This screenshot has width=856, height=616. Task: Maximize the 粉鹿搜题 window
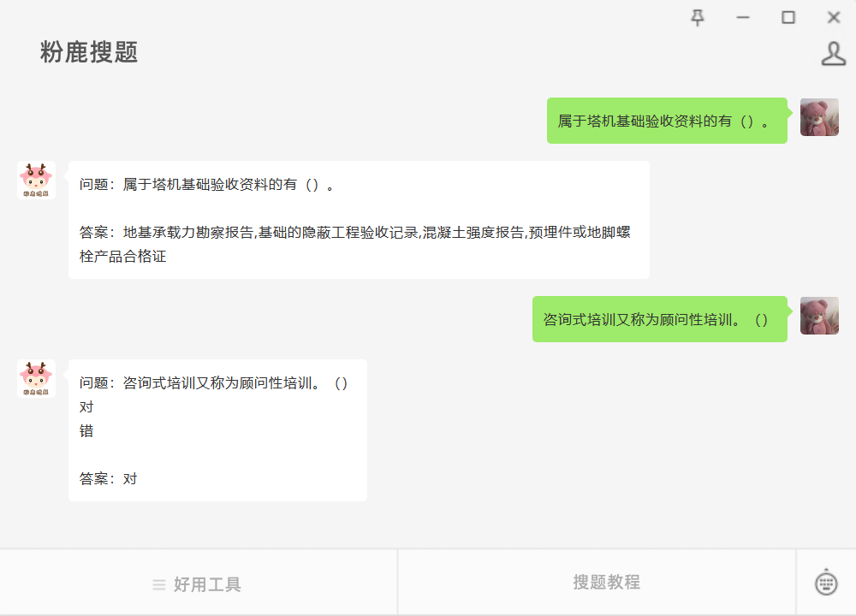click(788, 17)
